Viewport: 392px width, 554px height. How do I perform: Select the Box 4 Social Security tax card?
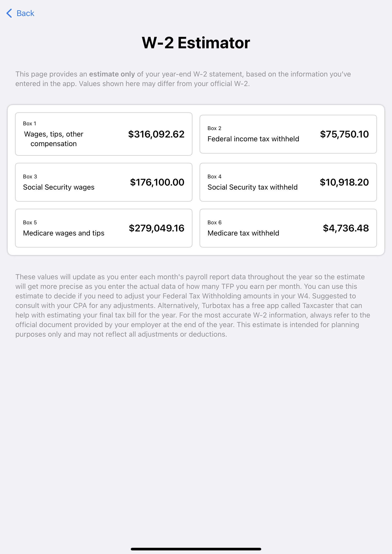(288, 182)
